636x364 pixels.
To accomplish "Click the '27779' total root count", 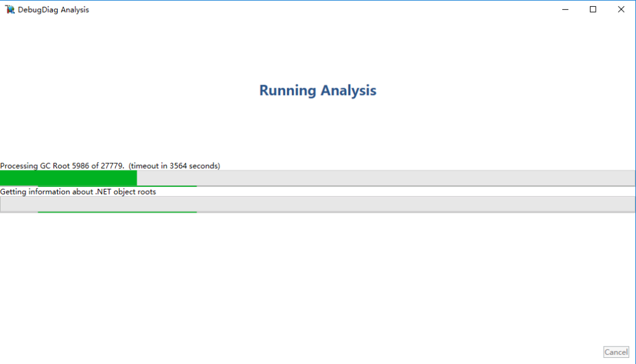I will tap(112, 166).
